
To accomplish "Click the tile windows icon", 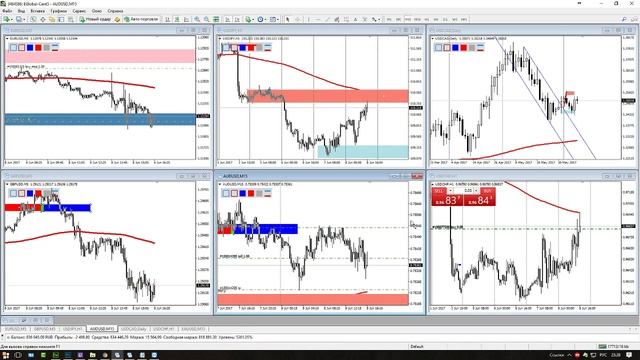I will (216, 19).
